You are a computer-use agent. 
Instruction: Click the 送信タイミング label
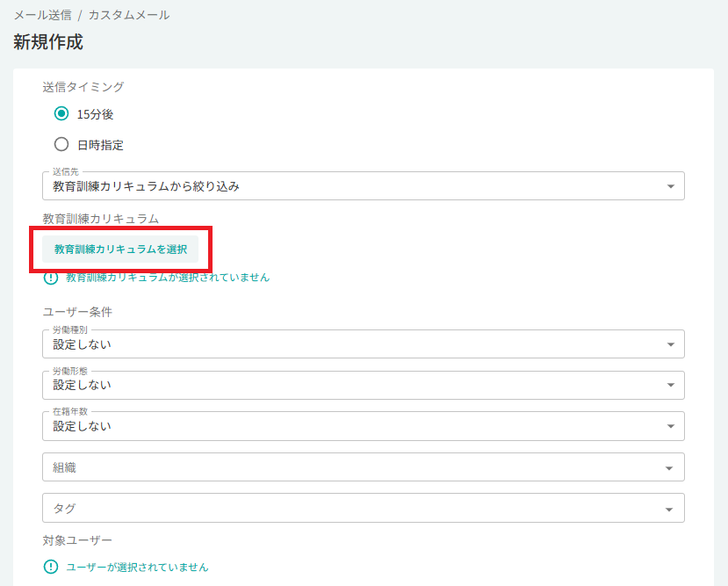[83, 87]
